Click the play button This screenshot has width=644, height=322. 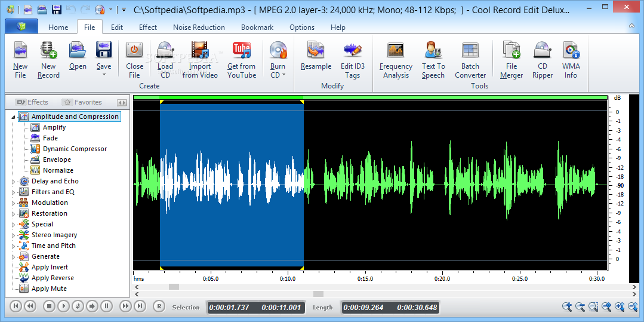point(63,306)
